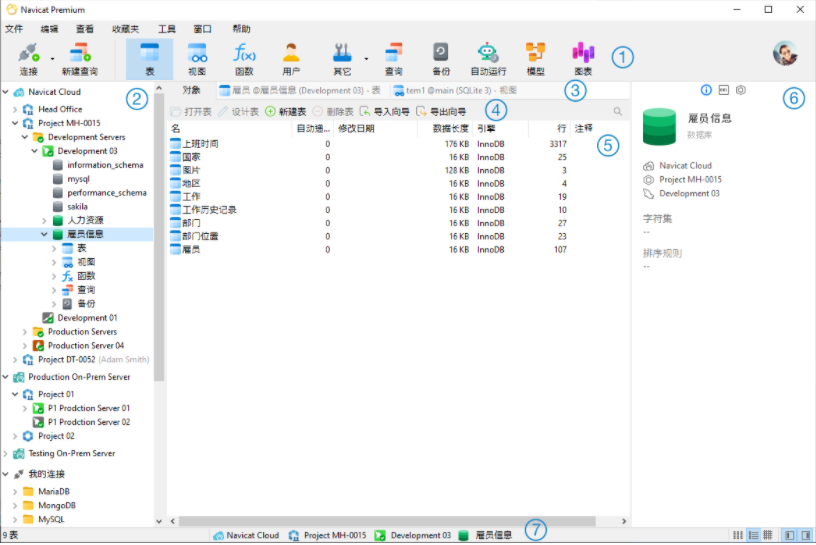This screenshot has height=545, width=816.
Task: Click 打开表 (Open Table) button
Action: [x=191, y=112]
